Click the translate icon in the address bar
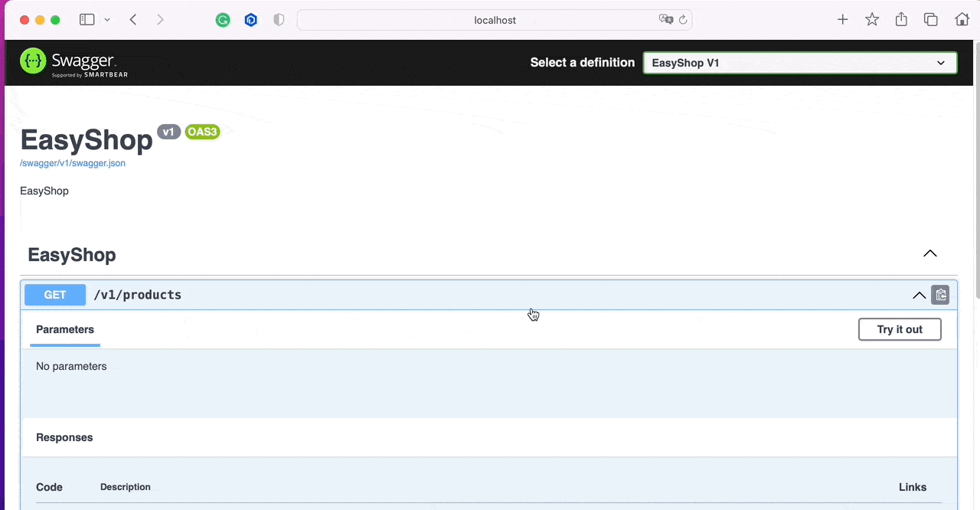This screenshot has width=980, height=510. coord(666,20)
